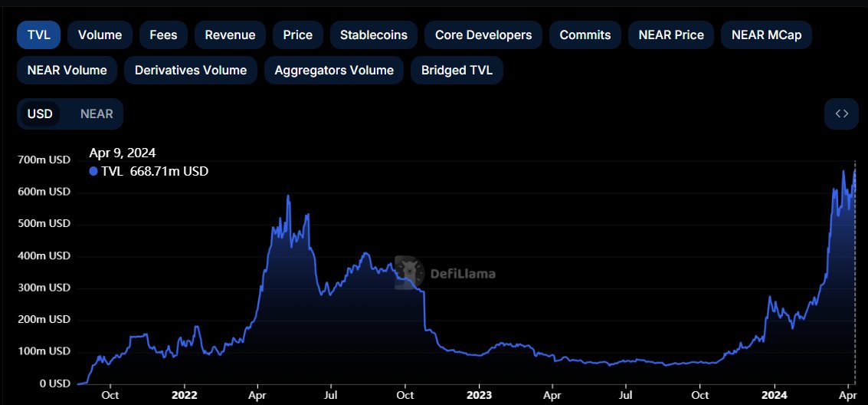The height and width of the screenshot is (405, 868).
Task: Select the TVL chart tab
Action: (x=39, y=35)
